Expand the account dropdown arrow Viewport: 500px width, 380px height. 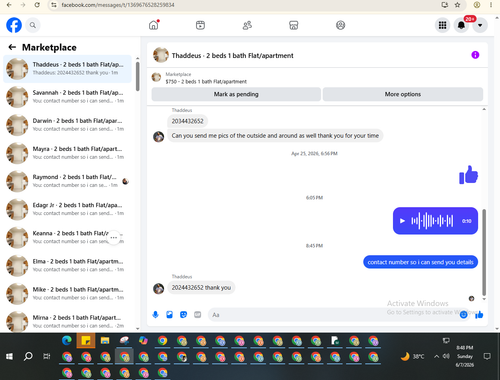click(480, 25)
